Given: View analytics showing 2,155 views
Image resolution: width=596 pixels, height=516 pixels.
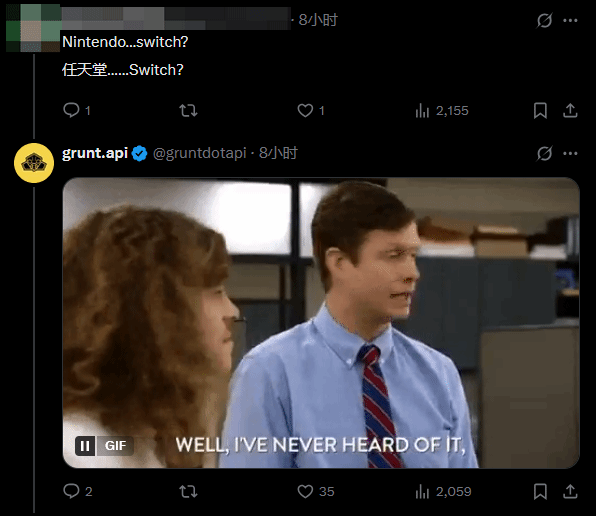Looking at the screenshot, I should (x=442, y=111).
